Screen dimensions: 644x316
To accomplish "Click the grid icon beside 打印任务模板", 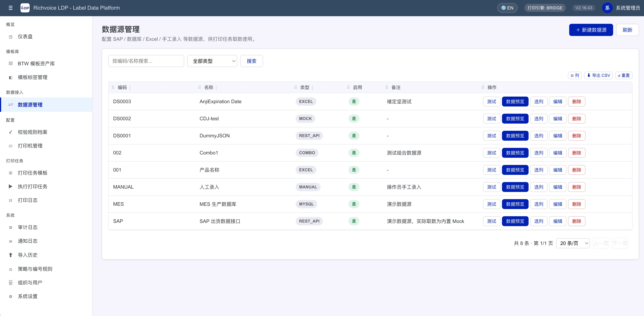I will click(x=11, y=173).
